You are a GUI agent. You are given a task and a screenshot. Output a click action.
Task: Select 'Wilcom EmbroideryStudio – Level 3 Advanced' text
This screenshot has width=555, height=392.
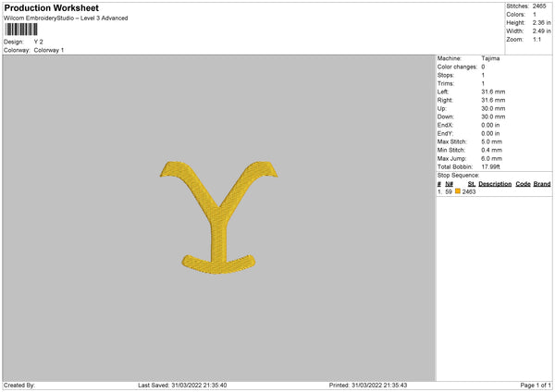66,18
